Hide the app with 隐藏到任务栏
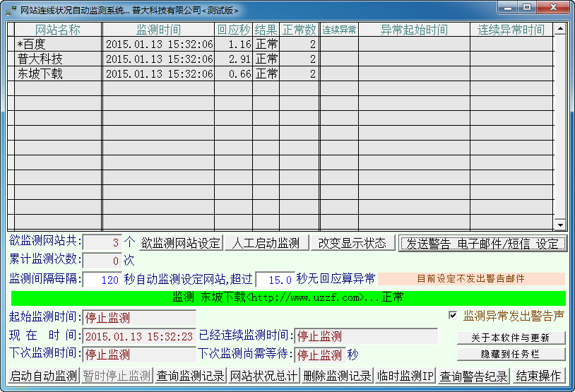 tap(511, 354)
